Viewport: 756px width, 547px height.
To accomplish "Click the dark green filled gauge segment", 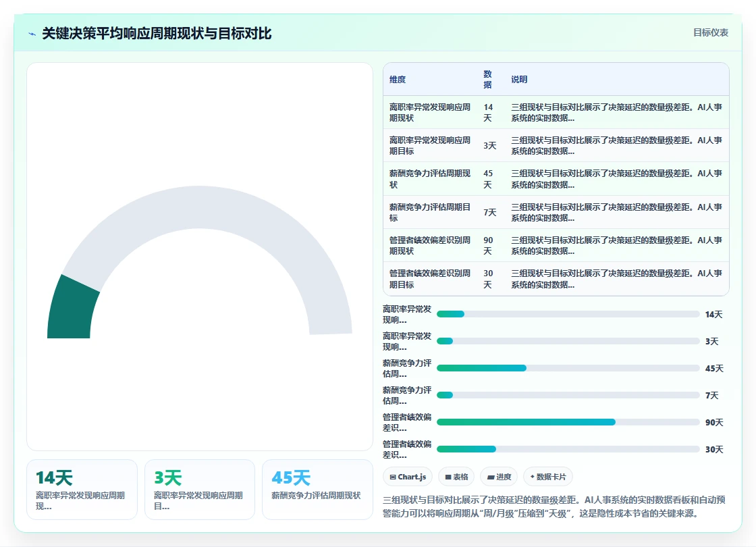I will click(x=72, y=309).
